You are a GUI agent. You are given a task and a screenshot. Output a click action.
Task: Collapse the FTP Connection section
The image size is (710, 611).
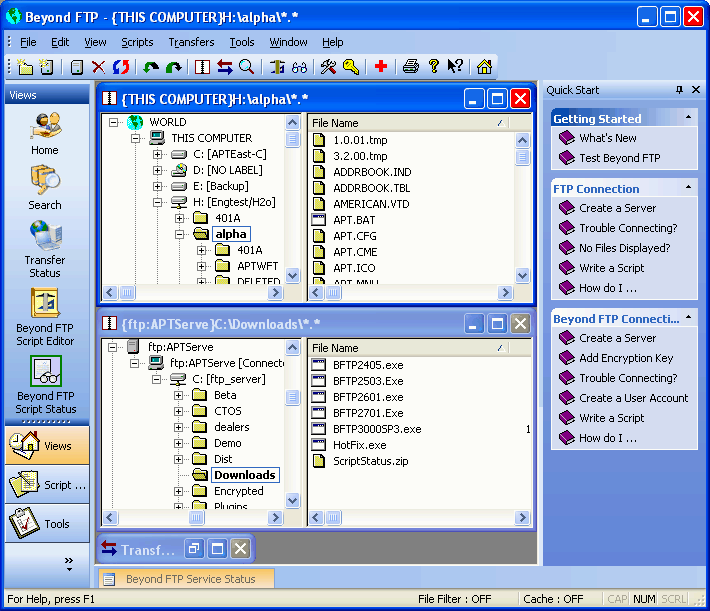[688, 187]
